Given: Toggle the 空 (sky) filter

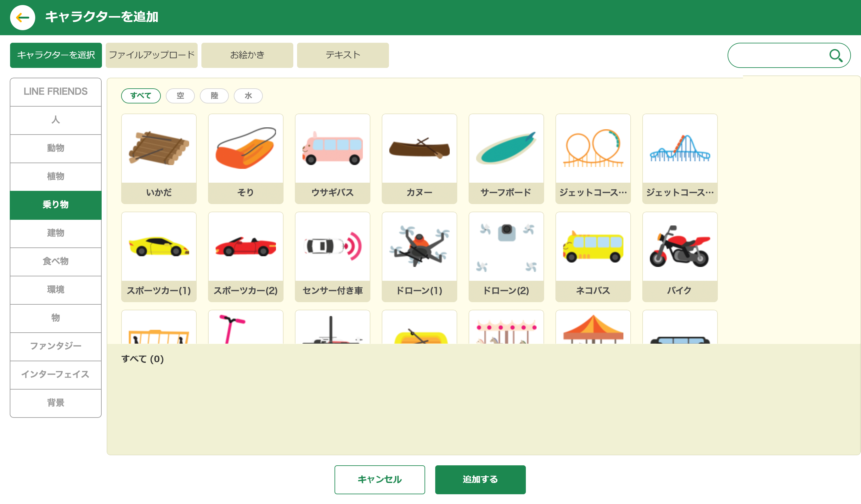Looking at the screenshot, I should tap(180, 96).
